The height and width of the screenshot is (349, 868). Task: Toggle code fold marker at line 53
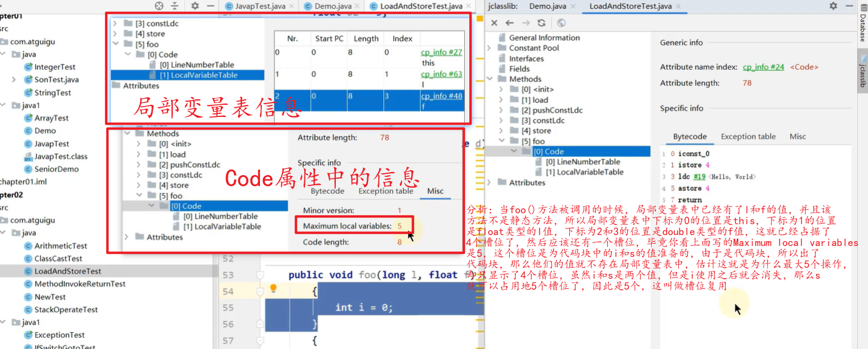click(x=261, y=275)
